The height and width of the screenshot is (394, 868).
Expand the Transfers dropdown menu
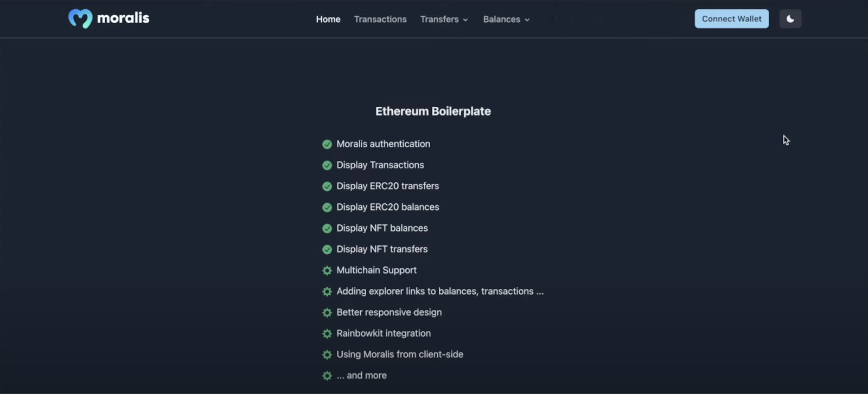click(x=444, y=20)
